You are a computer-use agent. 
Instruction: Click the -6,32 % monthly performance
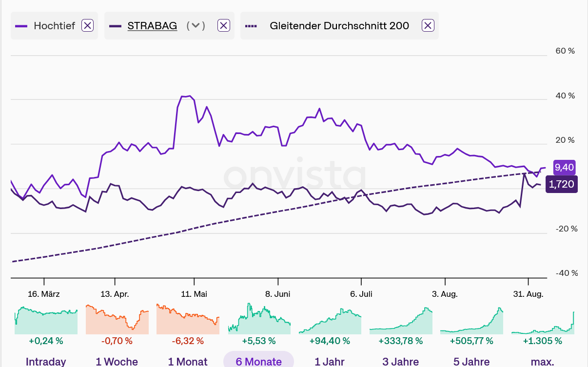[x=188, y=341]
